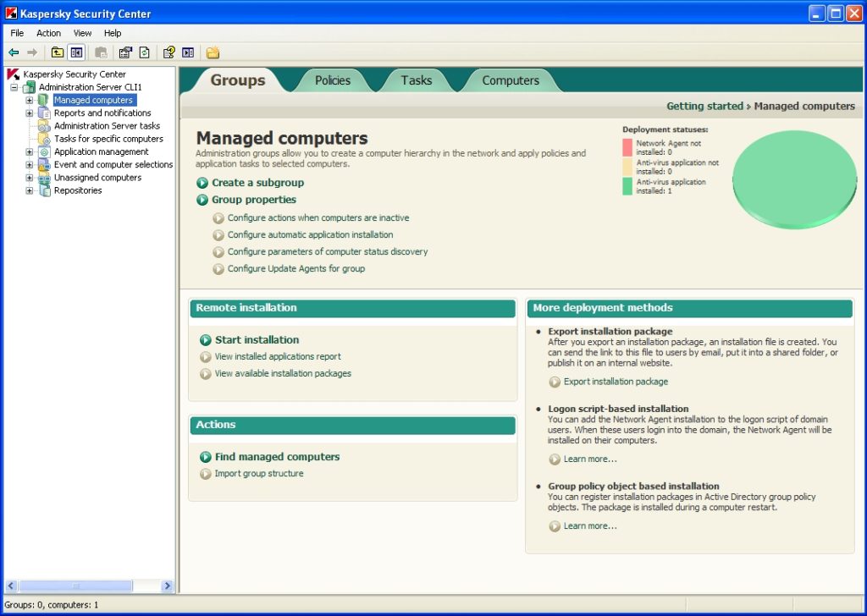This screenshot has height=616, width=867.
Task: Click the Administration Server tasks tree icon
Action: (x=44, y=126)
